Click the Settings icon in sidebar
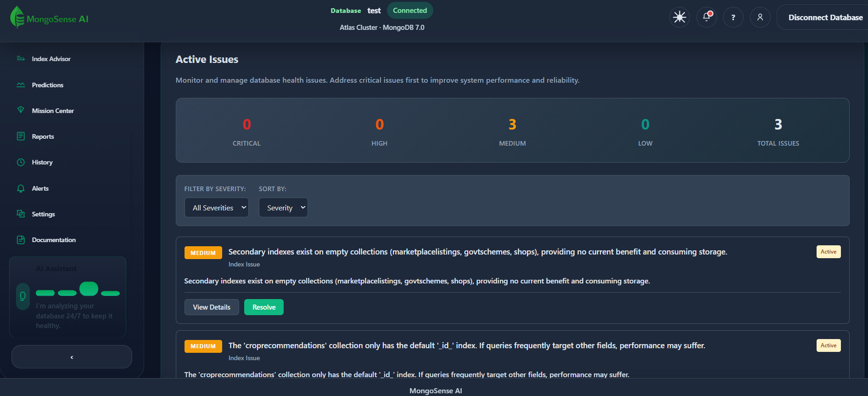 tap(21, 214)
